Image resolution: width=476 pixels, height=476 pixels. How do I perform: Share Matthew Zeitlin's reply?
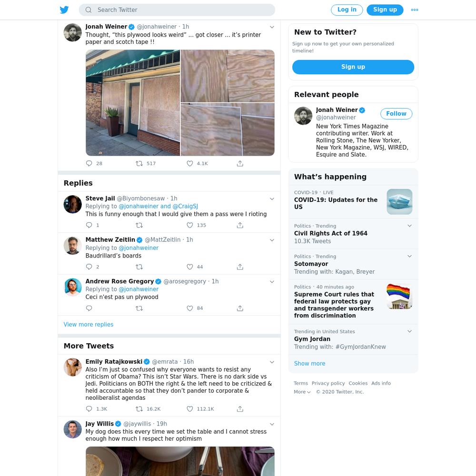pos(240,267)
